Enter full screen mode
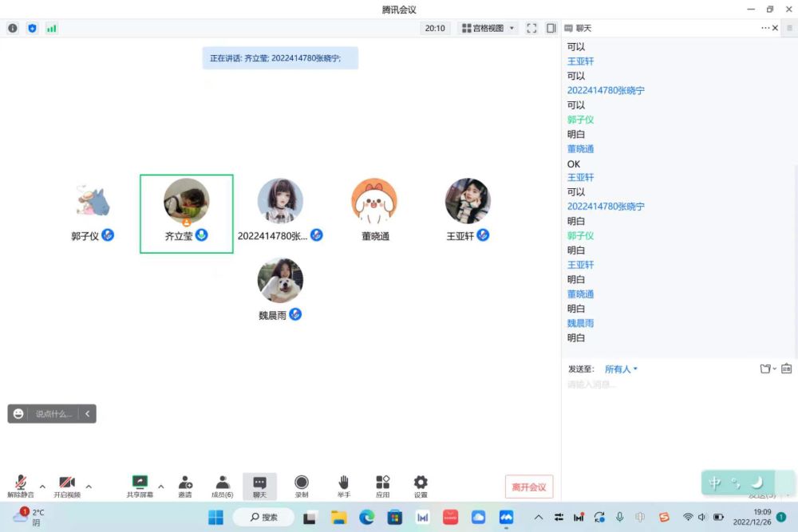 [x=531, y=28]
